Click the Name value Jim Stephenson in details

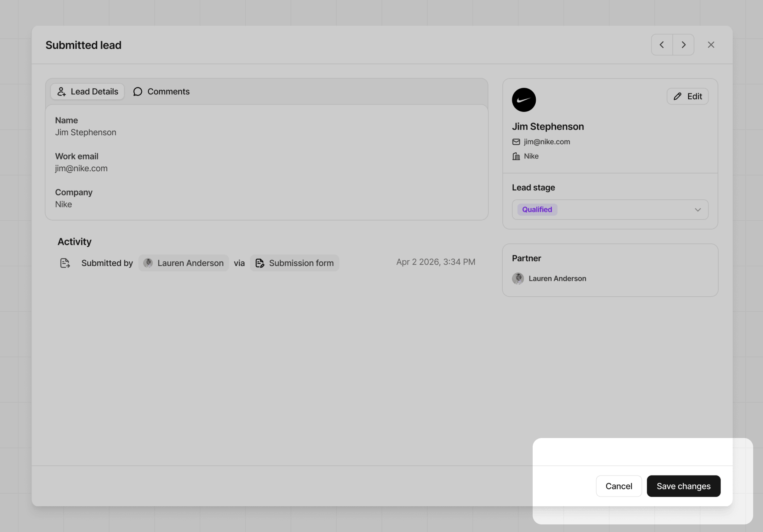point(86,132)
